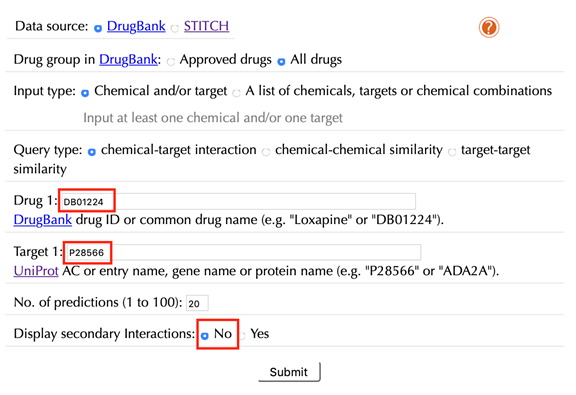Focus the Drug 1 input field
The image size is (576, 395).
tap(238, 201)
